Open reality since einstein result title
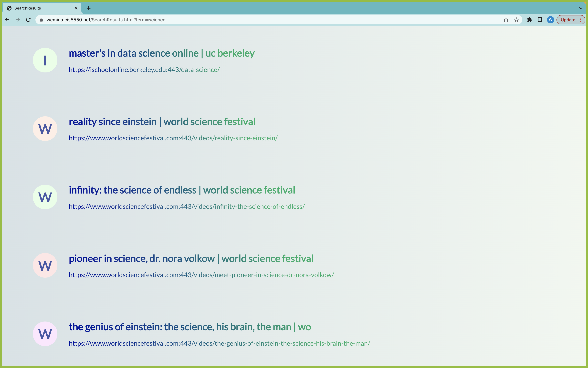This screenshot has width=588, height=368. [x=162, y=122]
